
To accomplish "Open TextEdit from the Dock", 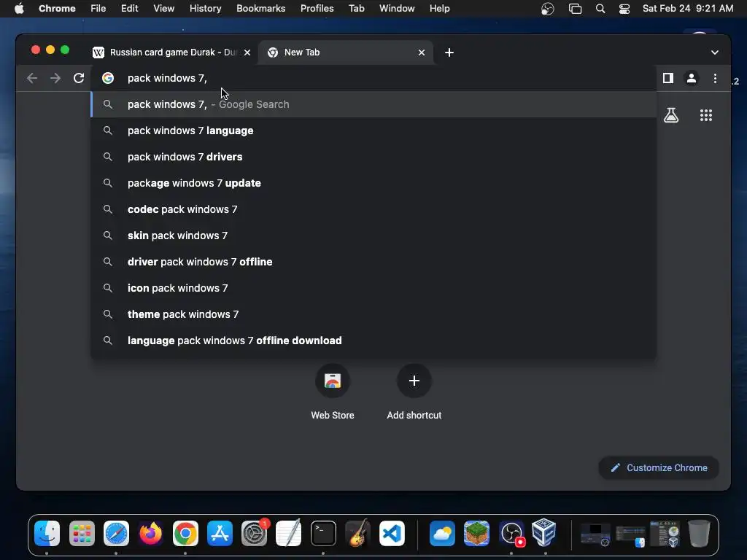I will (289, 533).
